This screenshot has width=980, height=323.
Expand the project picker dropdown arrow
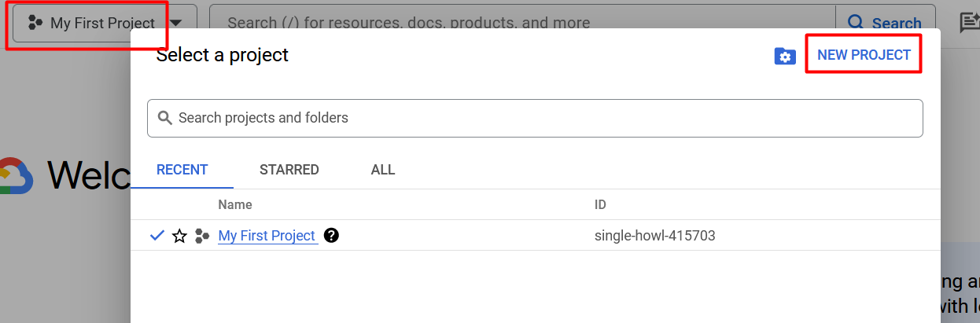click(x=177, y=24)
